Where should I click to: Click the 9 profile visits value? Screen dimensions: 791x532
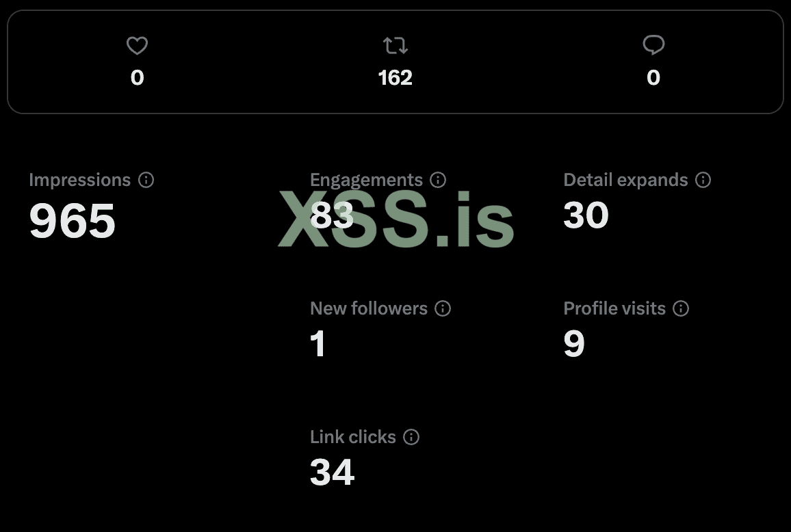tap(574, 343)
